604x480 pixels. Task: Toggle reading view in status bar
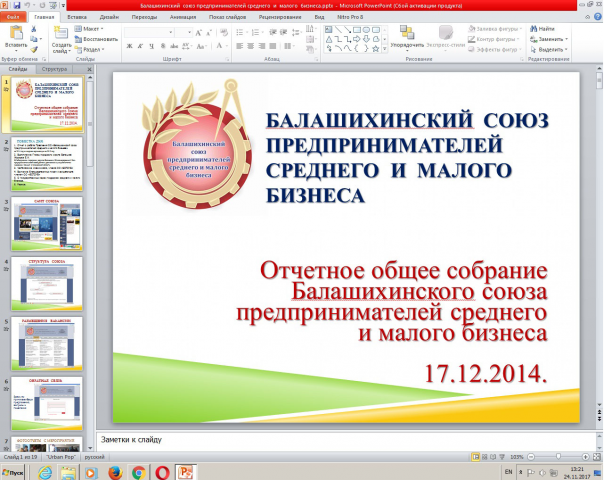[x=493, y=457]
